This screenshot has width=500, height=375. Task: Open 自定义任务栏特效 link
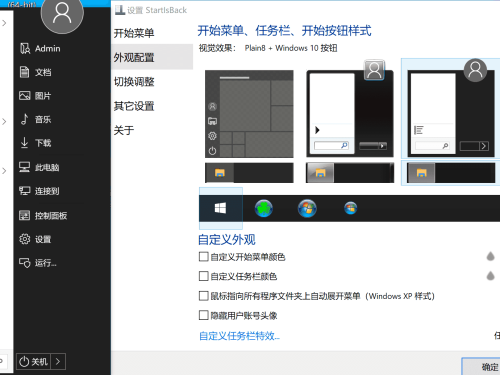coord(239,336)
